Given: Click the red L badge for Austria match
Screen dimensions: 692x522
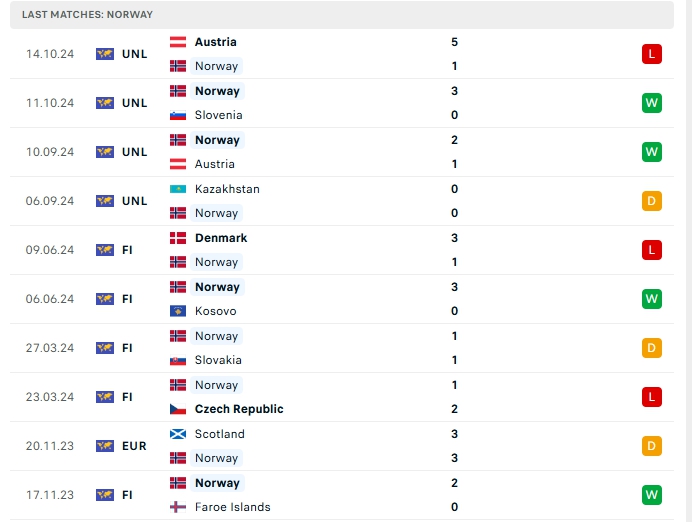Looking at the screenshot, I should click(652, 54).
